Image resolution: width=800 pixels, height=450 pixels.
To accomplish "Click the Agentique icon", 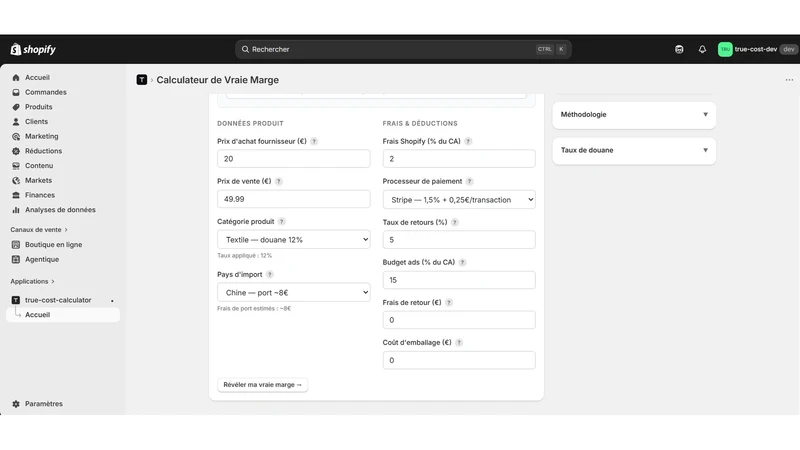I will click(16, 260).
